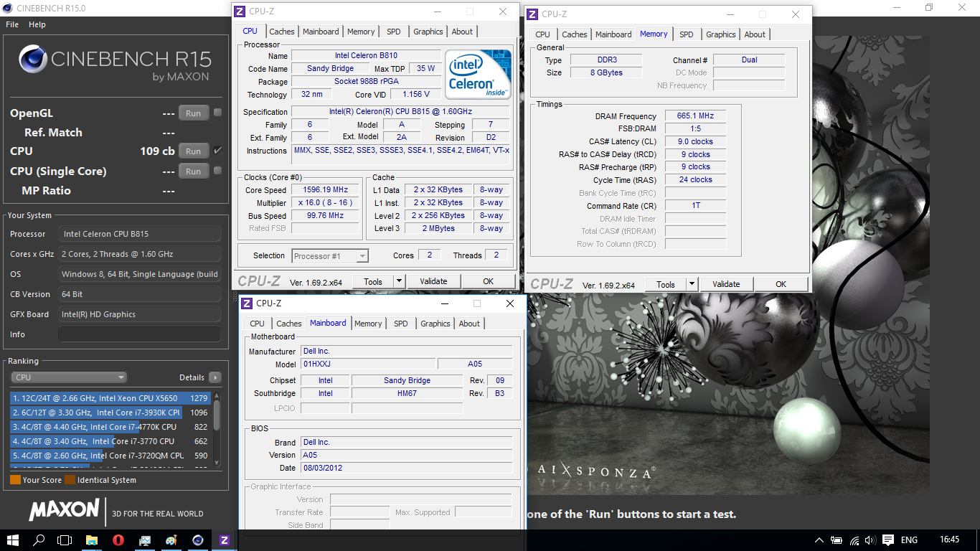Show hidden system tray icons
The height and width of the screenshot is (551, 980).
tap(819, 540)
